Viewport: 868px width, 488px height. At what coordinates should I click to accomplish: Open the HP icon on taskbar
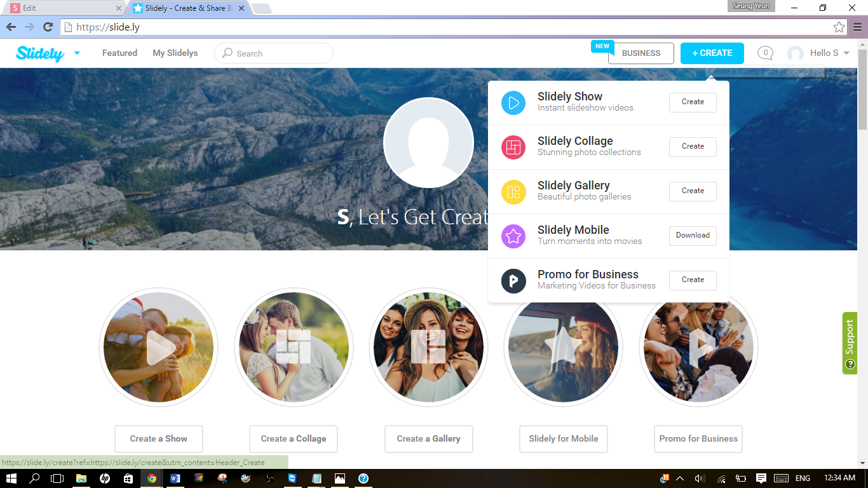tap(105, 478)
